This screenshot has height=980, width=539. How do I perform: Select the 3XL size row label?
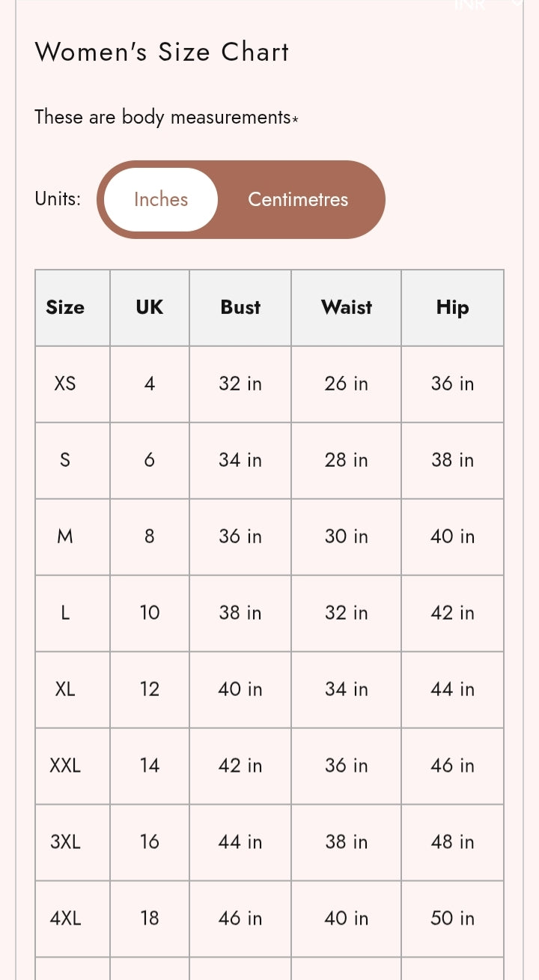tap(65, 842)
